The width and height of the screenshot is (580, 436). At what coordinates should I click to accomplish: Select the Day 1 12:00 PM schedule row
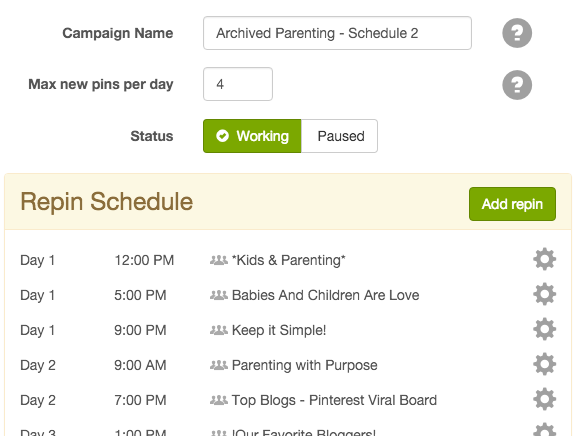point(288,260)
